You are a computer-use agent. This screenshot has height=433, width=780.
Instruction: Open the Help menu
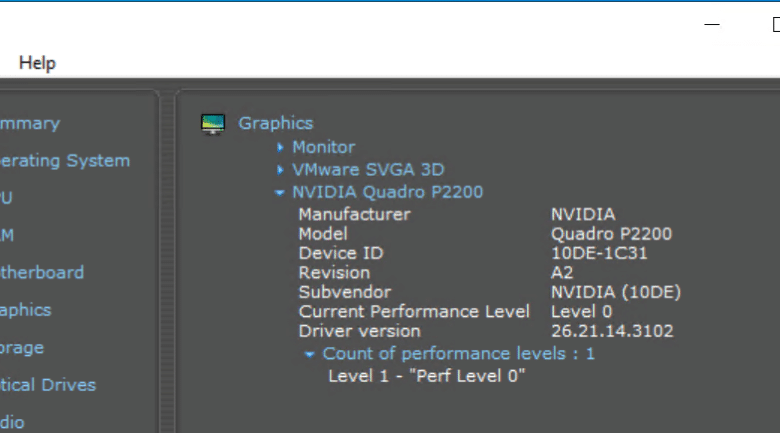coord(37,63)
